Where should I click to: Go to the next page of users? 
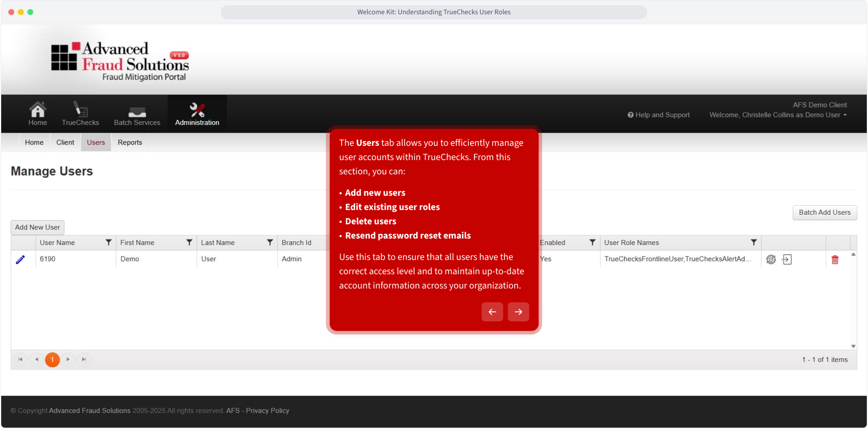coord(68,359)
